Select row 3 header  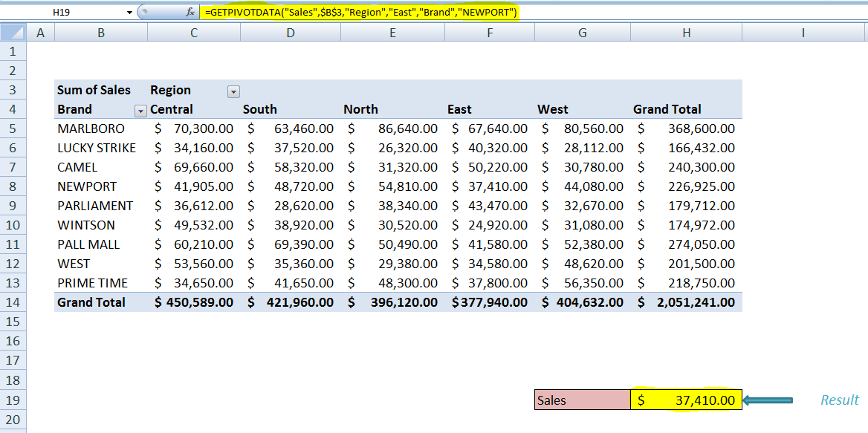pos(13,90)
